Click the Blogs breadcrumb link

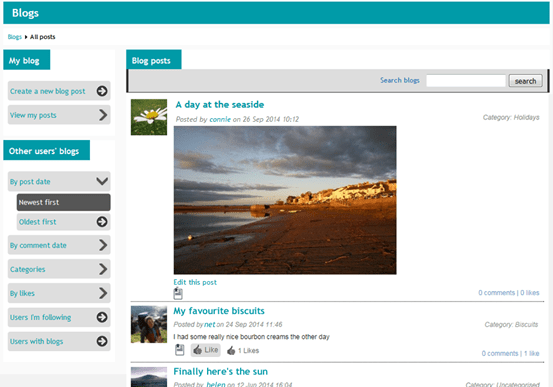pos(14,37)
